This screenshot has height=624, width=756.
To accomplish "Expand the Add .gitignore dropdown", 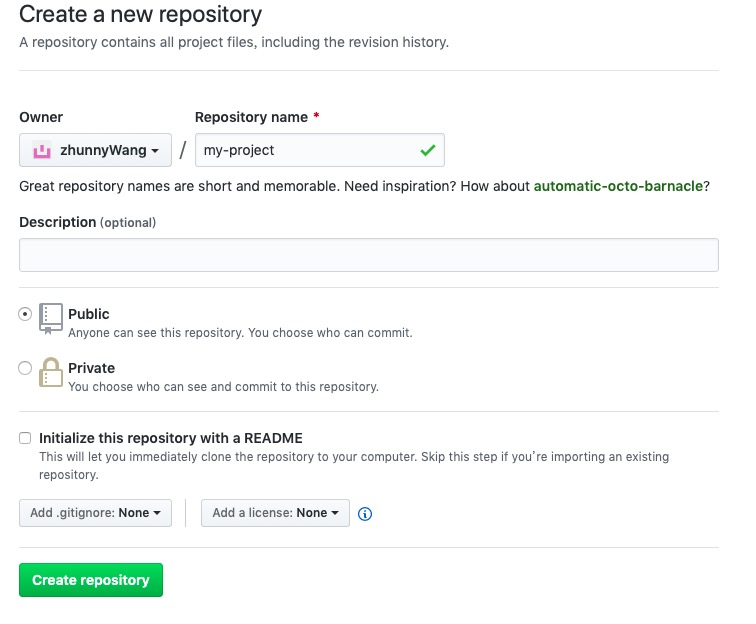I will point(95,513).
